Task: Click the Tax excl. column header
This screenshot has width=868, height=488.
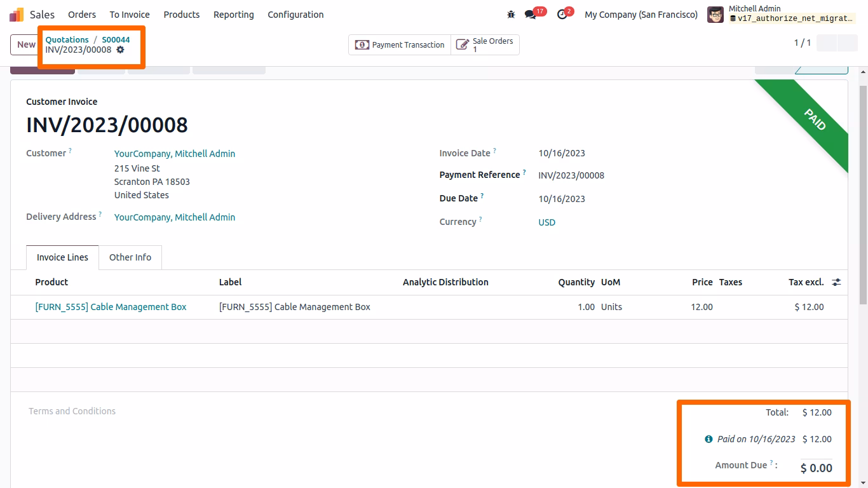Action: 806,282
